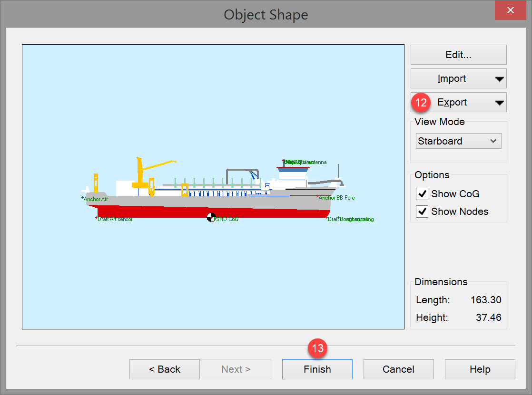Open Help for Object Shape
The width and height of the screenshot is (532, 395).
pyautogui.click(x=480, y=369)
